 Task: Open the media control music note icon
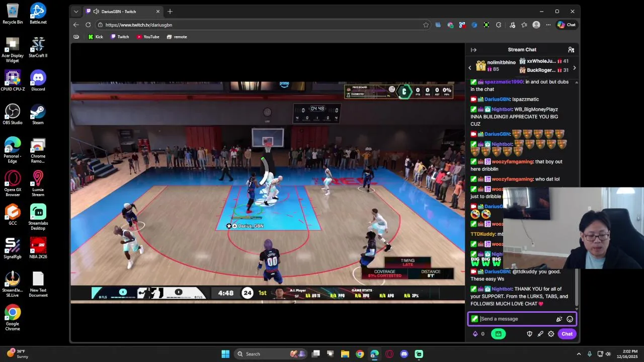(512, 25)
